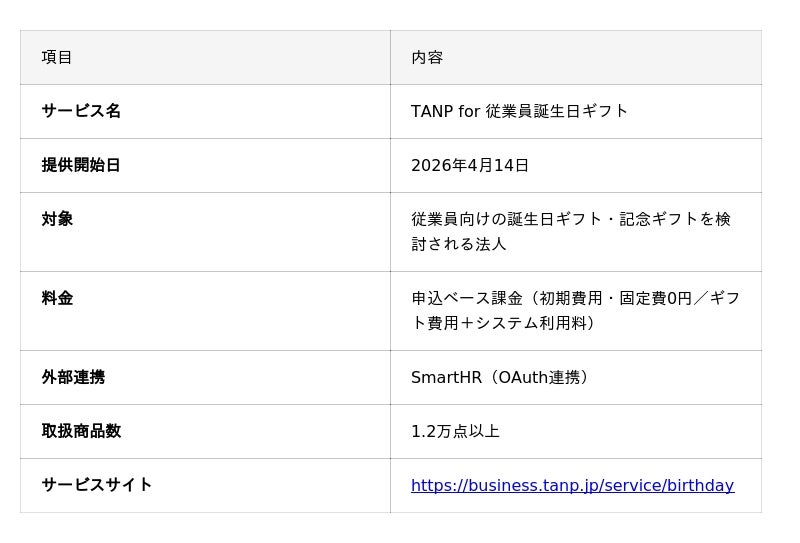Click the 申込ベース課金 text
Image resolution: width=800 pixels, height=543 pixels.
(x=467, y=298)
